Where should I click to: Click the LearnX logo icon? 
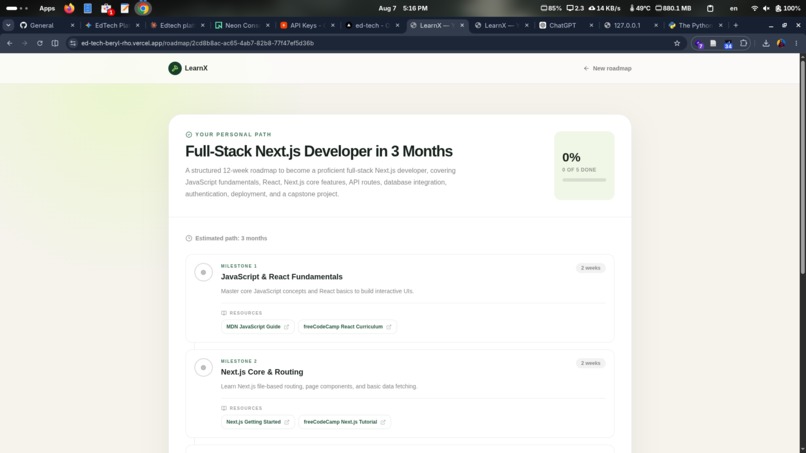click(175, 68)
